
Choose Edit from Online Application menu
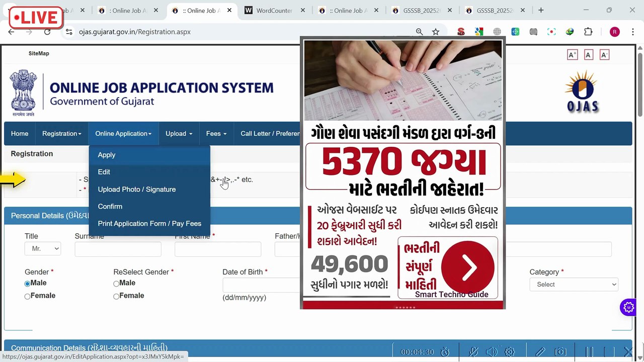[x=149, y=172]
